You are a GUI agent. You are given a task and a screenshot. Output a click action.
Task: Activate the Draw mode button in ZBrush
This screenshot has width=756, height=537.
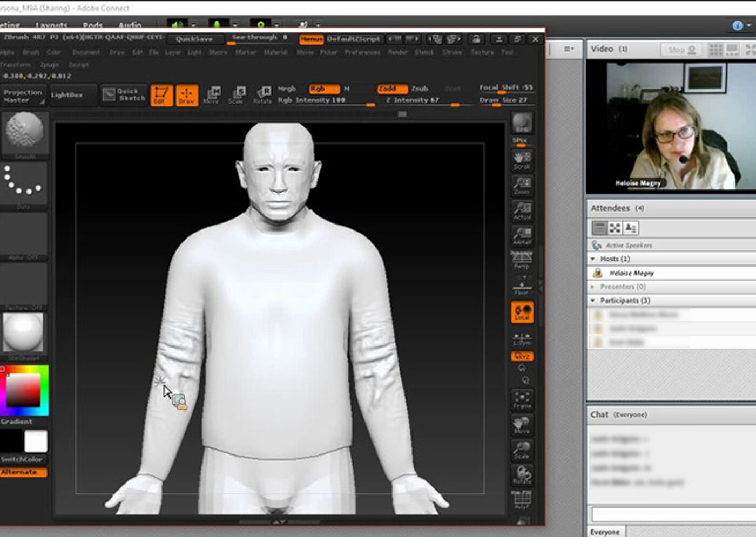(x=187, y=95)
